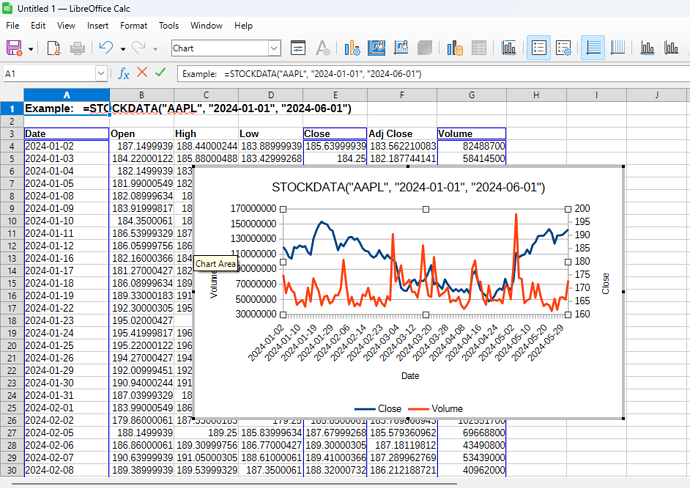Image resolution: width=690 pixels, height=488 pixels.
Task: Click the Save document icon
Action: coord(14,48)
